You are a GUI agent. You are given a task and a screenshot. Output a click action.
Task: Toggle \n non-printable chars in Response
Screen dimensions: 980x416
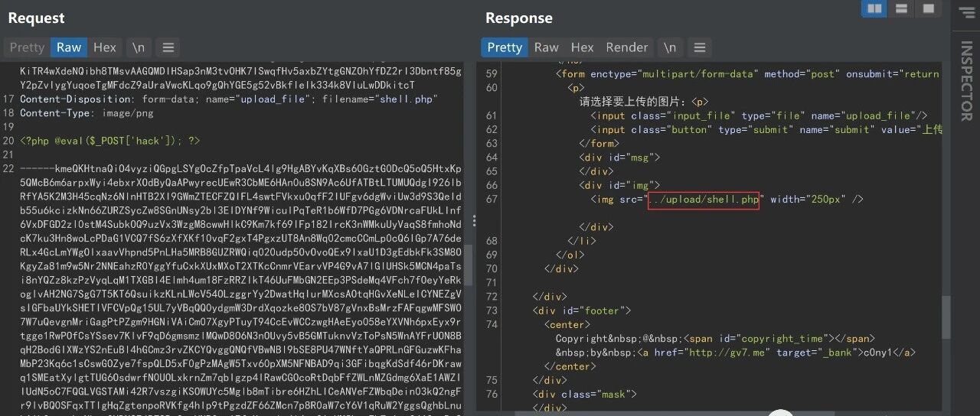point(669,47)
